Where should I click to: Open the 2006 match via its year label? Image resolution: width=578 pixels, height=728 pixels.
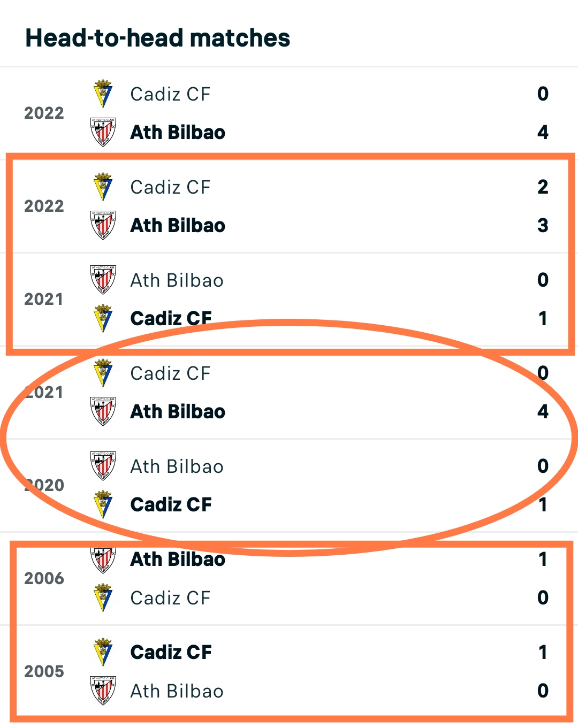[44, 578]
